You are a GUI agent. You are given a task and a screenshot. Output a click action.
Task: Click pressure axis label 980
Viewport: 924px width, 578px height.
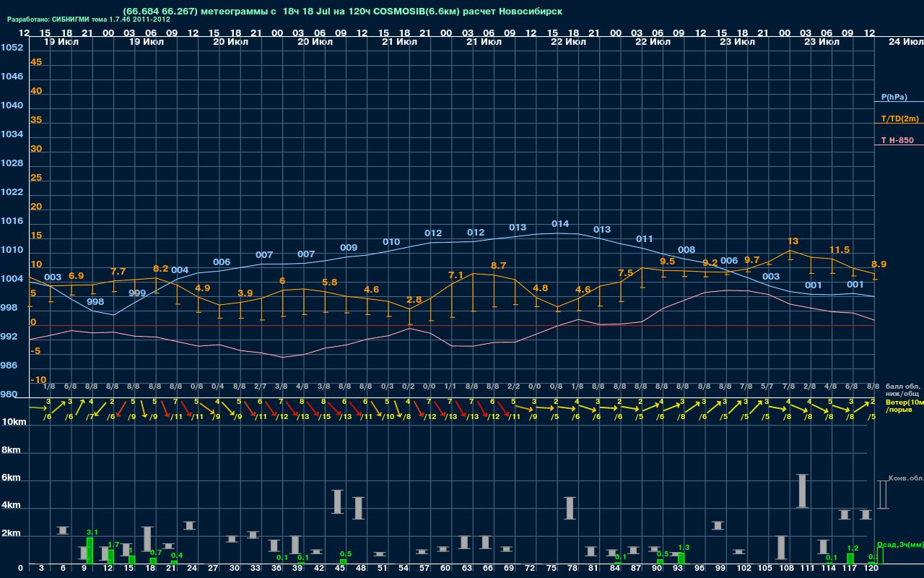point(9,394)
